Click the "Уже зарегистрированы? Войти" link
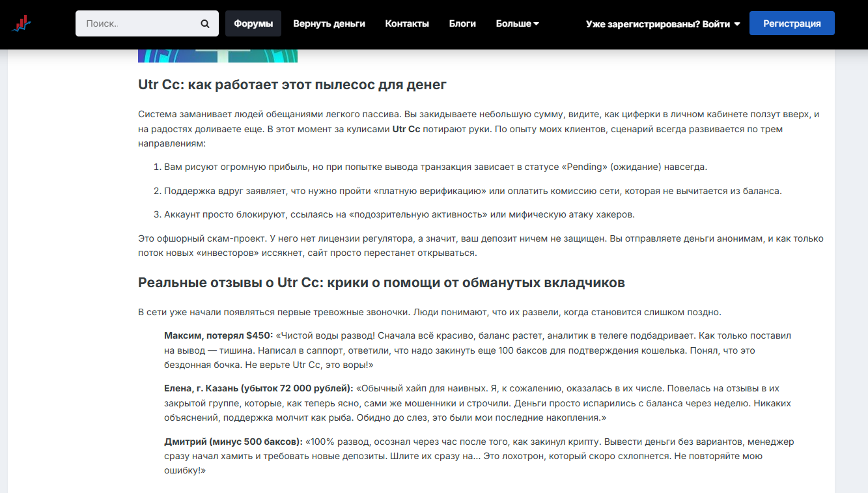 pos(656,23)
